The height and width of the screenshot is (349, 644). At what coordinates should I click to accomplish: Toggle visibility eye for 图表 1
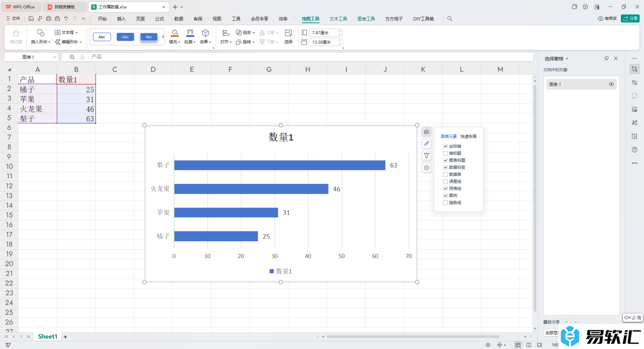pos(611,85)
